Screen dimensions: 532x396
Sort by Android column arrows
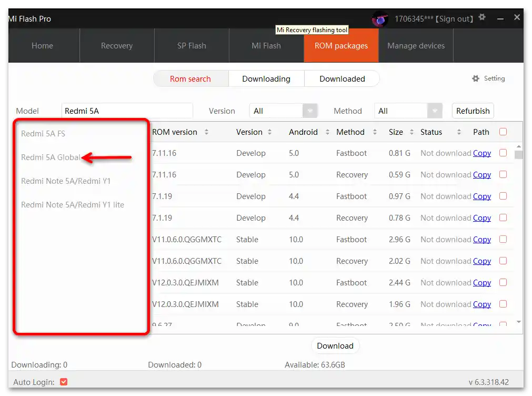327,132
